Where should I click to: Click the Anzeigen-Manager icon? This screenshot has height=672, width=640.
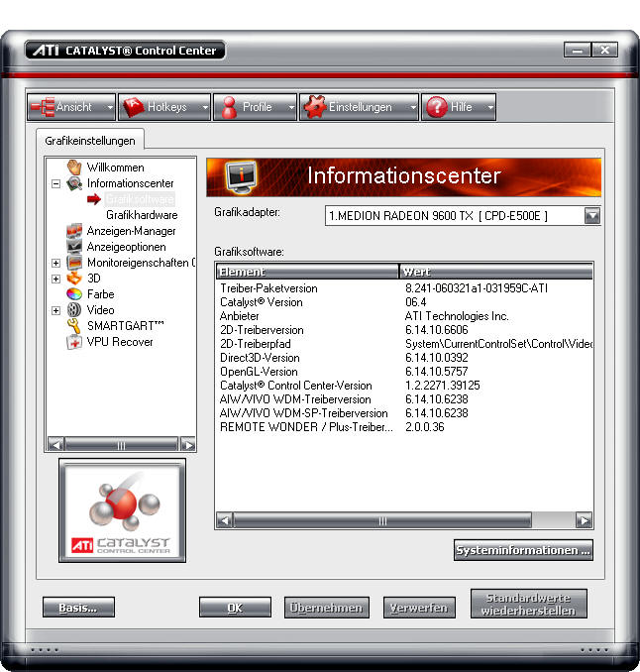74,231
